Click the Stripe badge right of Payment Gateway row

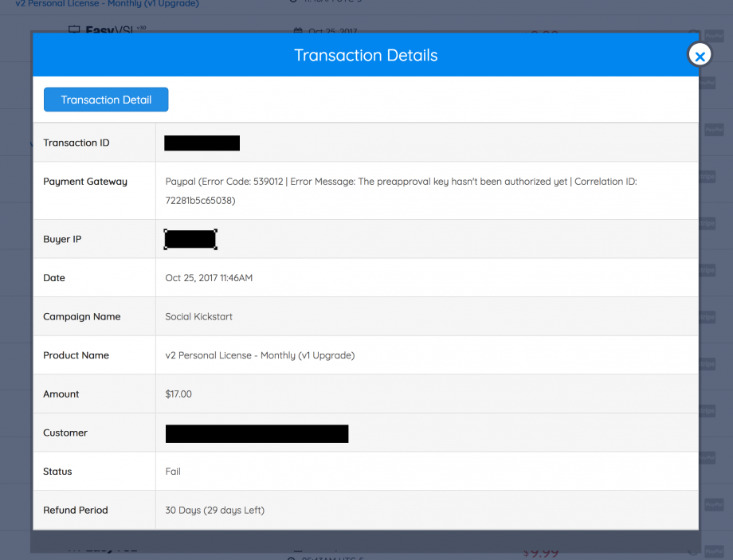click(x=708, y=177)
